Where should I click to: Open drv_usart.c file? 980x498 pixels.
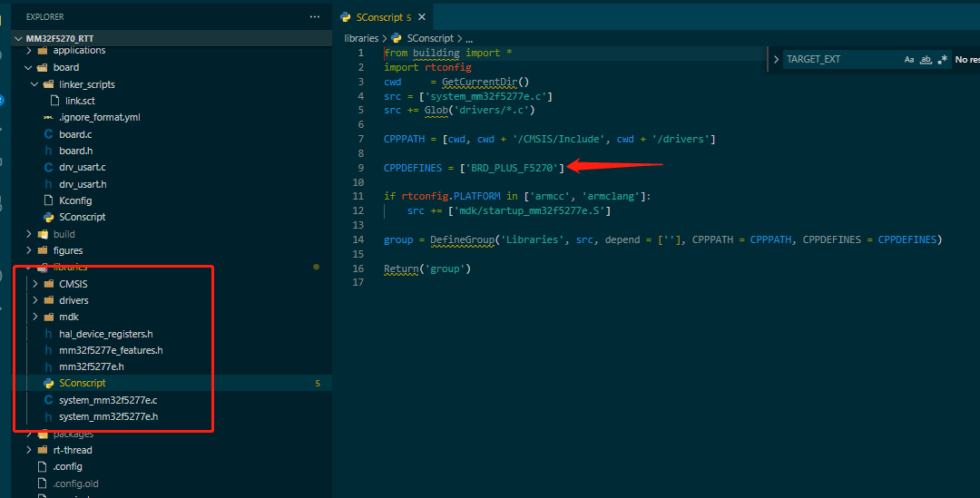point(83,168)
